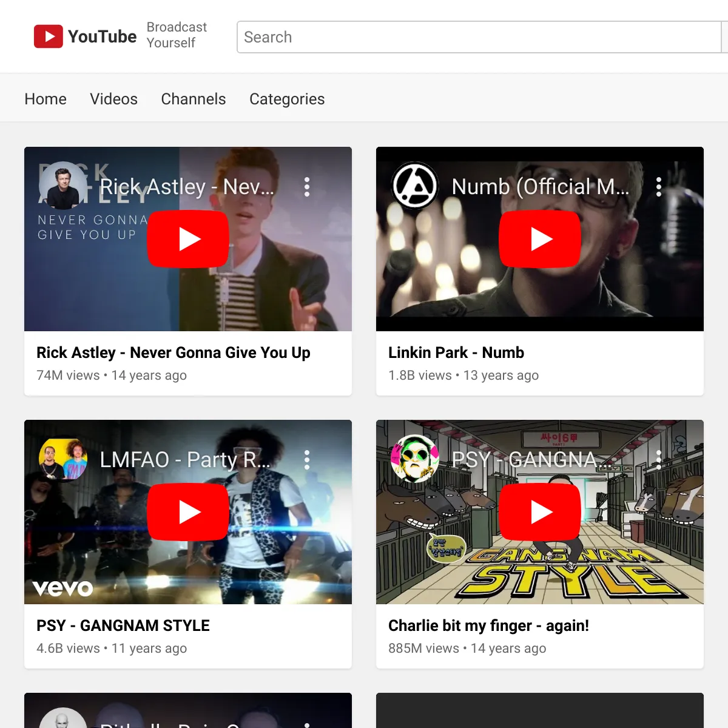Open the Videos tab
The image size is (728, 728).
pyautogui.click(x=113, y=99)
